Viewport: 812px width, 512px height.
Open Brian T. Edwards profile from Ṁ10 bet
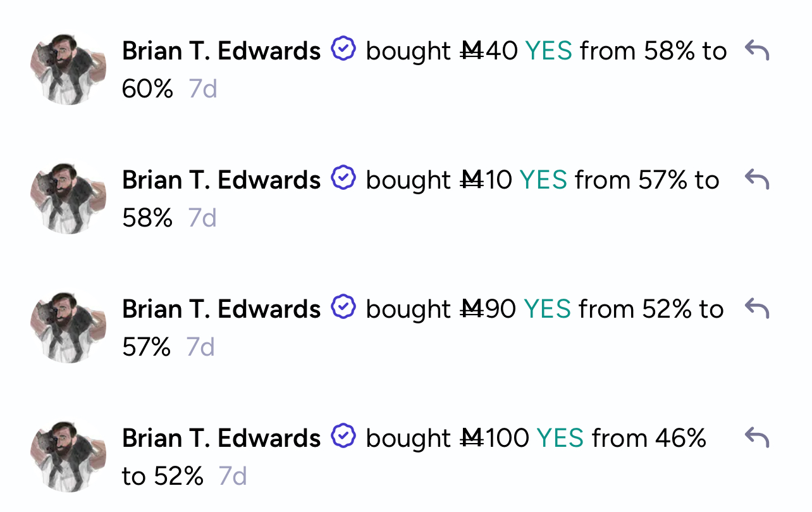pyautogui.click(x=221, y=180)
